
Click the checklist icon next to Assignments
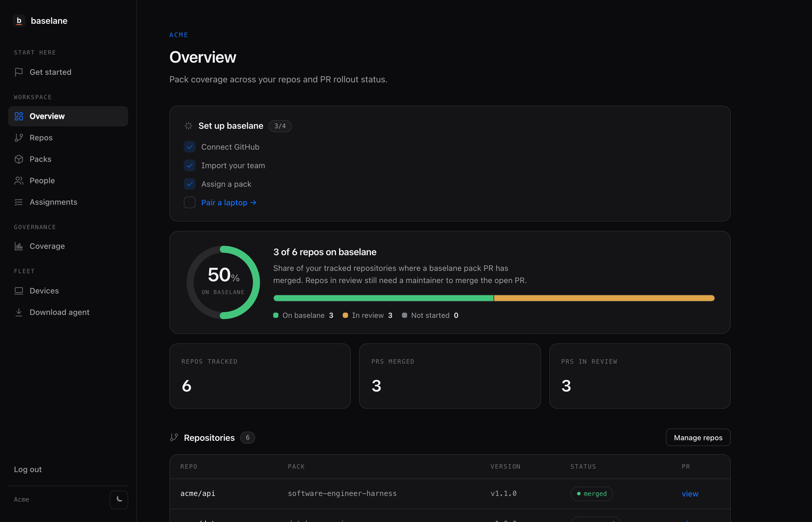19,202
